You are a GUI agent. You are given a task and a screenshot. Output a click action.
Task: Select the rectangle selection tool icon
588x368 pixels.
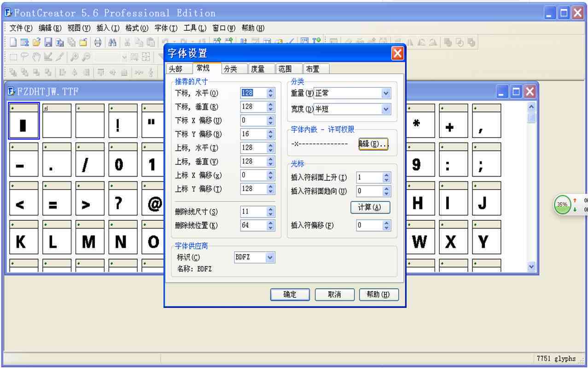click(13, 57)
